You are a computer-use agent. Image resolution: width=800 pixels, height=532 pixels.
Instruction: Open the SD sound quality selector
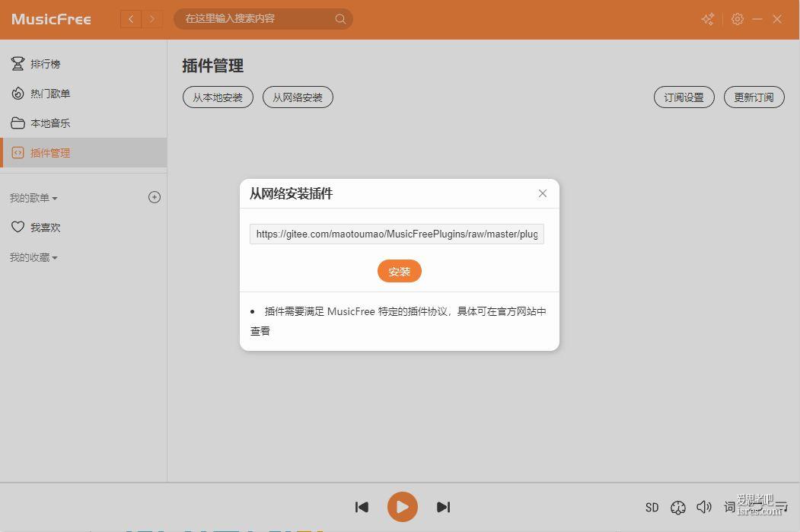[652, 508]
